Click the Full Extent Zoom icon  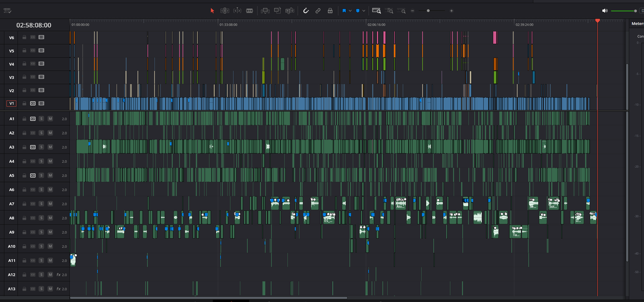377,10
